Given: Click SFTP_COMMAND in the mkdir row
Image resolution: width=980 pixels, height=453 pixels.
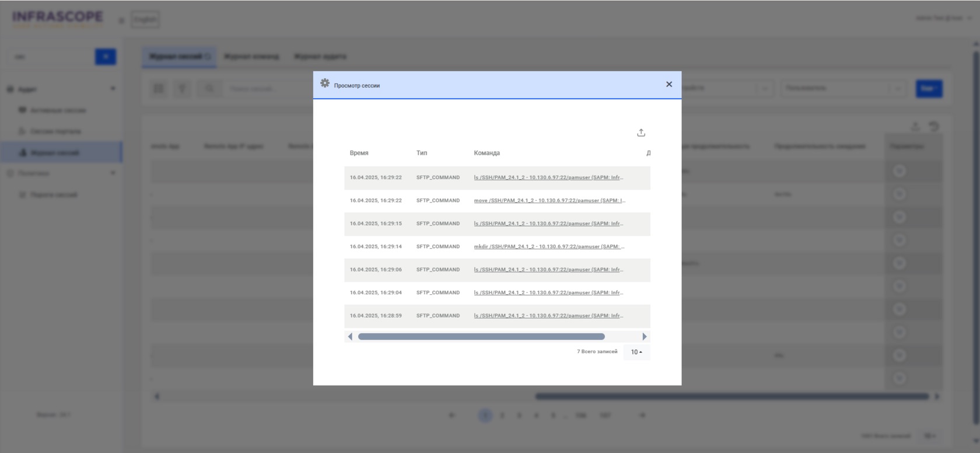Looking at the screenshot, I should coord(438,247).
